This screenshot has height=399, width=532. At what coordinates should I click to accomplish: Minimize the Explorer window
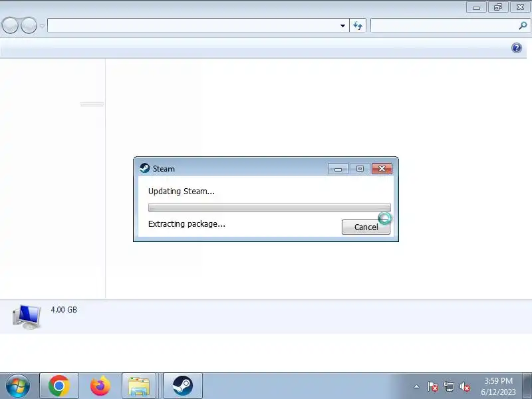476,7
